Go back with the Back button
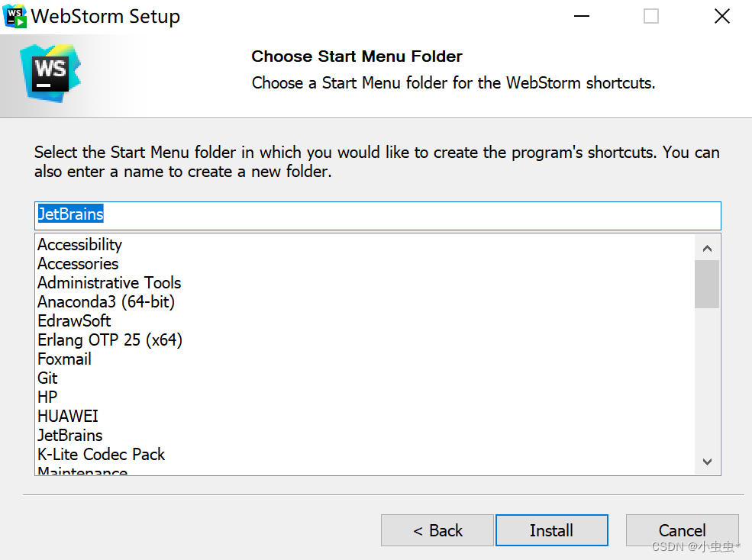The height and width of the screenshot is (560, 752). pyautogui.click(x=437, y=530)
